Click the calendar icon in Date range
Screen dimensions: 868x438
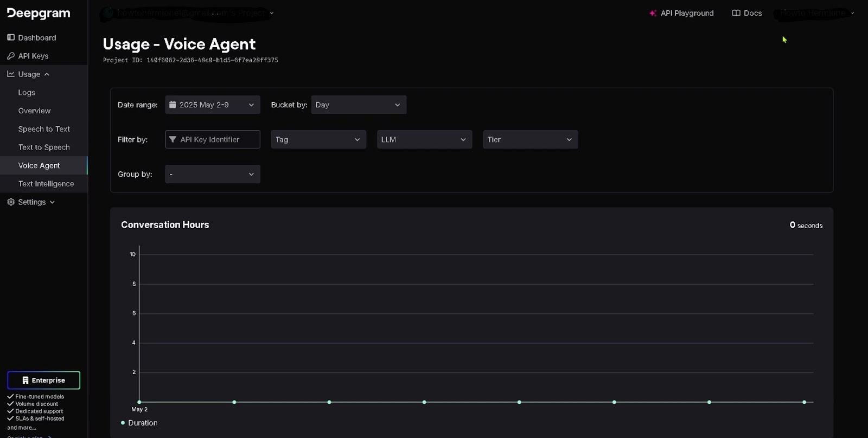tap(173, 105)
